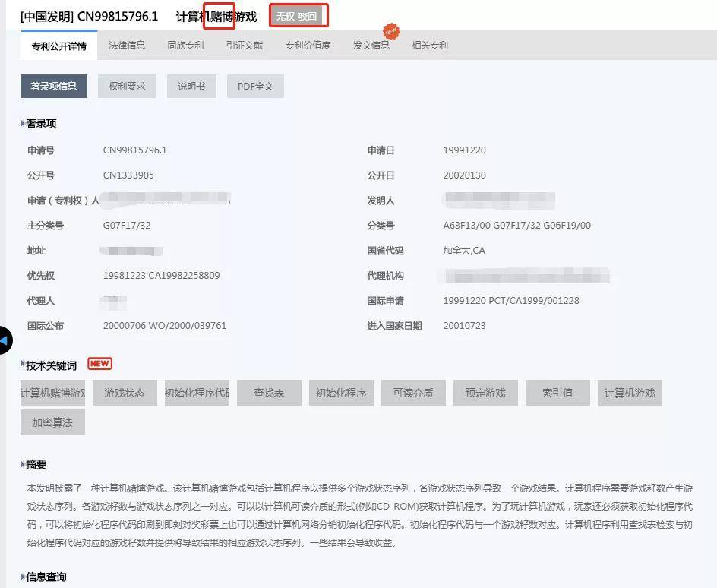Select the 引证文献 tab
Screen dimensions: 717x588
244,46
